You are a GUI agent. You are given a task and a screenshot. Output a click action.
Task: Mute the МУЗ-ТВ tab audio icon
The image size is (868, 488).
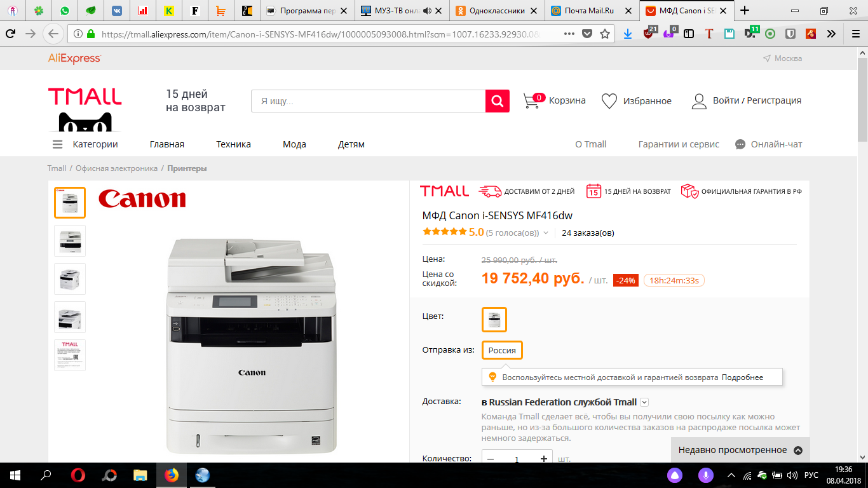427,10
